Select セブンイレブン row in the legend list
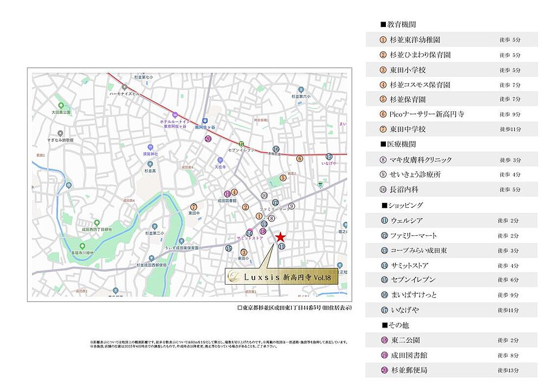The width and height of the screenshot is (555, 392). (451, 280)
